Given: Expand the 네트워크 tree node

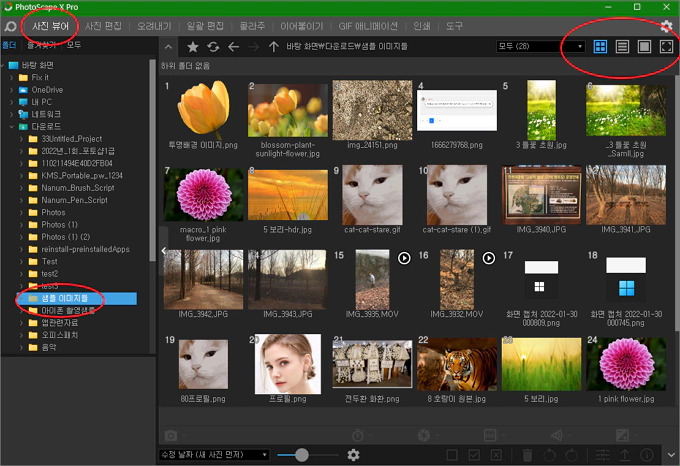Looking at the screenshot, I should click(x=12, y=114).
